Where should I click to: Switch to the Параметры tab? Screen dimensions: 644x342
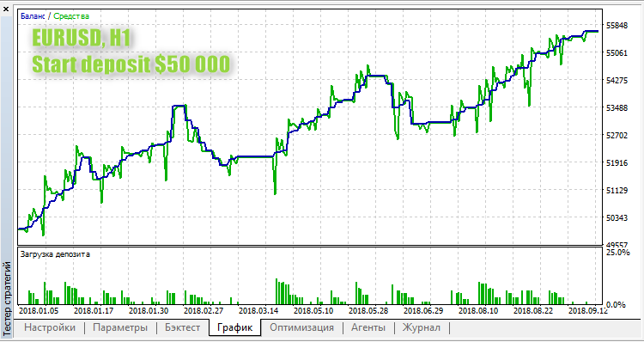pyautogui.click(x=120, y=327)
